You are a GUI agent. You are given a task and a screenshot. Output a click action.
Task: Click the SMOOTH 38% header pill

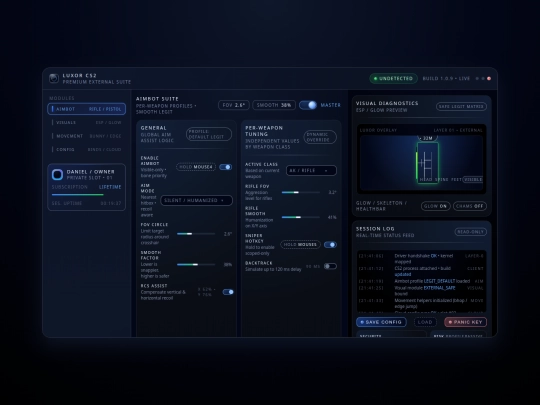[x=274, y=105]
